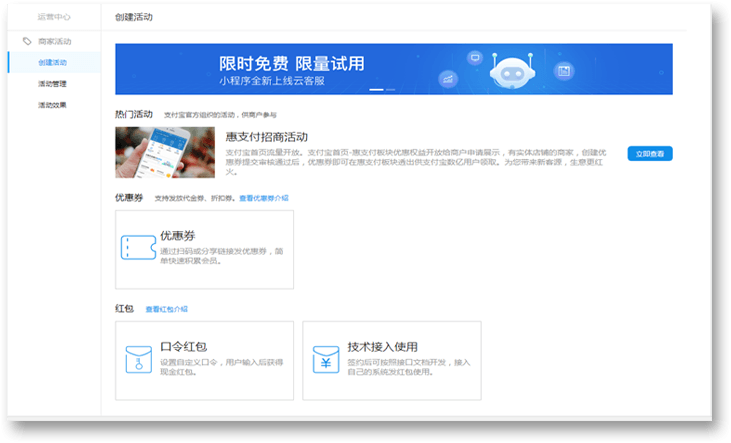Click the 运营中心 header in sidebar
The height and width of the screenshot is (443, 731).
pos(54,17)
